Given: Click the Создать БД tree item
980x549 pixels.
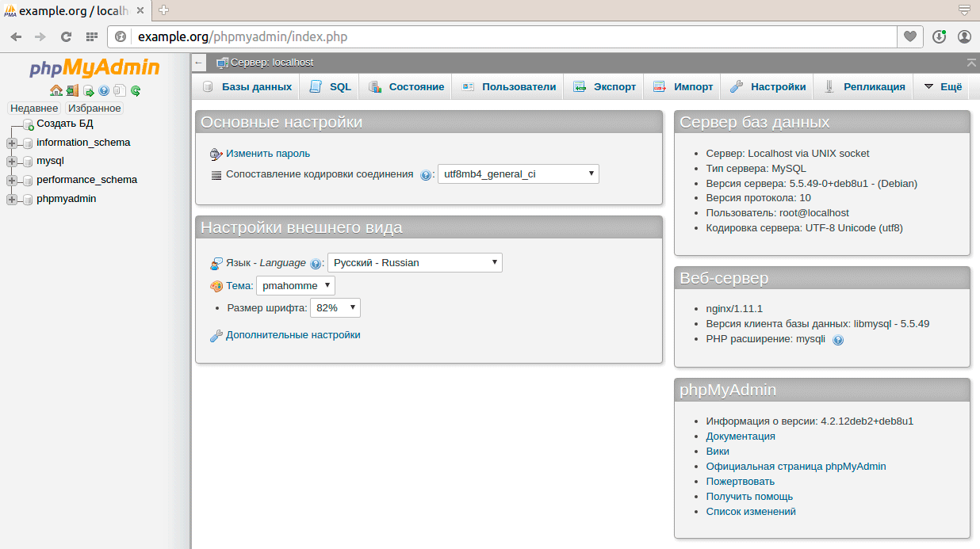Looking at the screenshot, I should [x=65, y=124].
